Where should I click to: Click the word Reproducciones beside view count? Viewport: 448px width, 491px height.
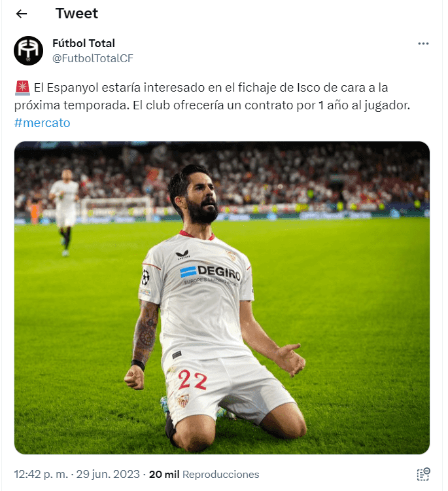[x=221, y=474]
